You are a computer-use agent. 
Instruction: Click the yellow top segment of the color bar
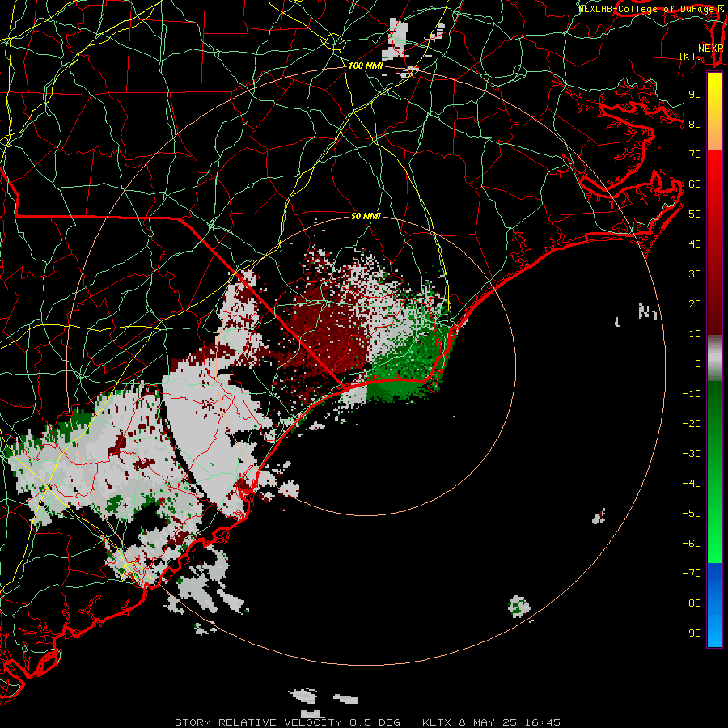pyautogui.click(x=714, y=112)
